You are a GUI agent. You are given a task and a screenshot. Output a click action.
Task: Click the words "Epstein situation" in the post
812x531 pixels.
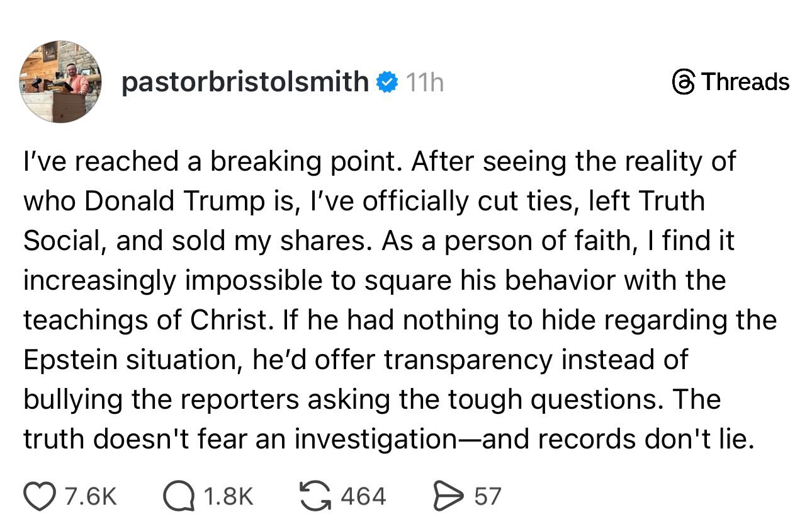(x=134, y=360)
